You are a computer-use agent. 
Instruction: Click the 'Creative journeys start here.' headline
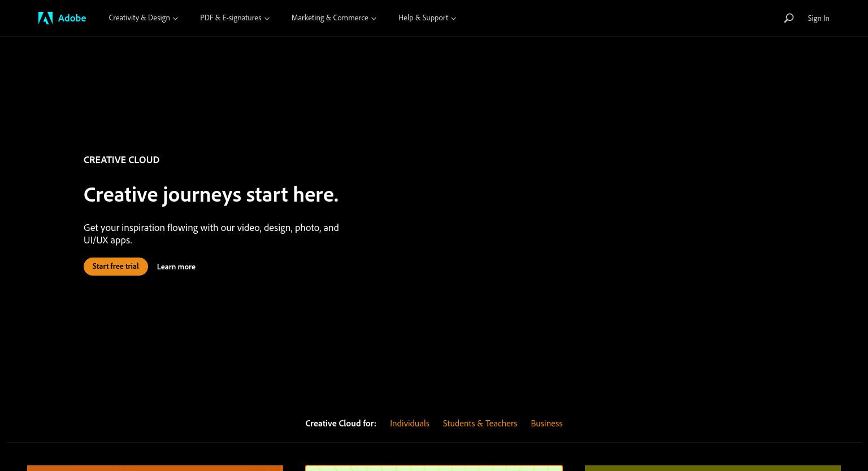coord(211,194)
